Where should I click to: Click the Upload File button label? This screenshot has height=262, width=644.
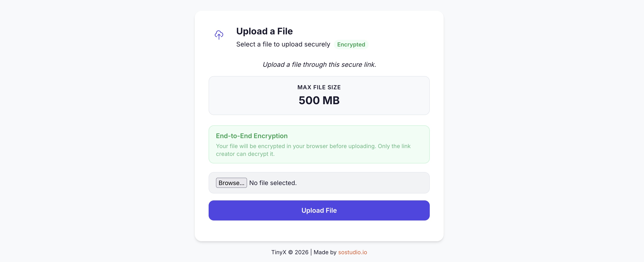[x=319, y=210]
